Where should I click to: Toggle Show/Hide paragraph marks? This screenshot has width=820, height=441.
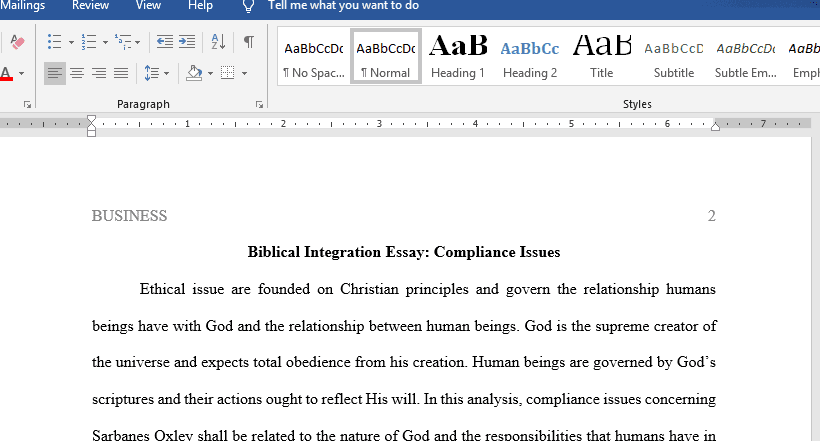pos(249,41)
